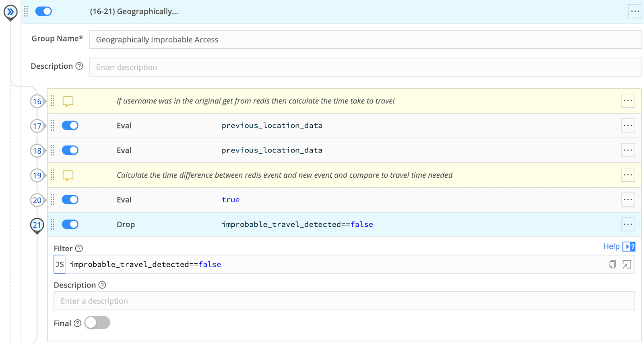Toggle off the Drop function on row 21
The image size is (644, 343).
click(70, 224)
